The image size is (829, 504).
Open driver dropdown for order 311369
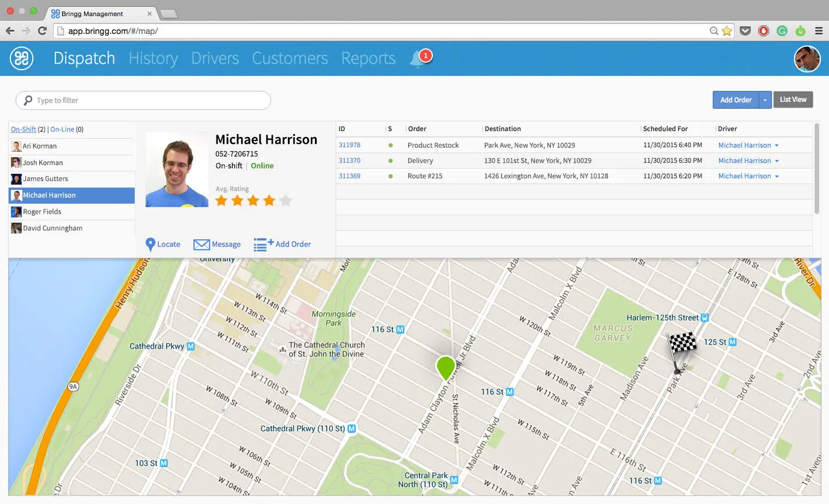point(777,177)
